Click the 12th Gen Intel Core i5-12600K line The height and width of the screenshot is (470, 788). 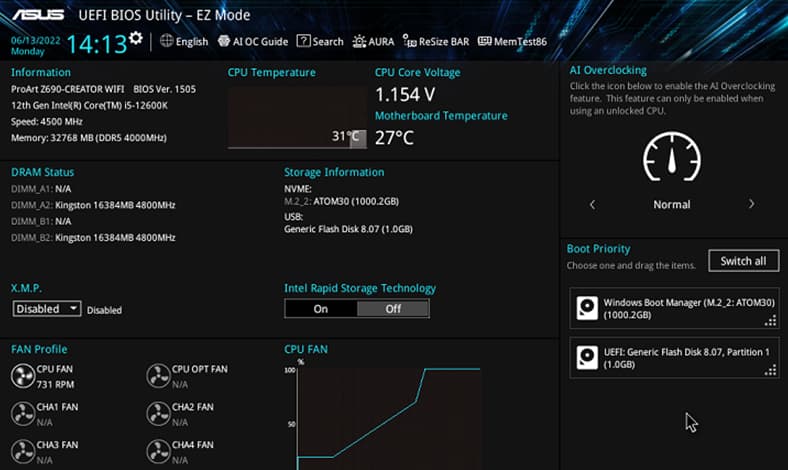click(x=89, y=106)
